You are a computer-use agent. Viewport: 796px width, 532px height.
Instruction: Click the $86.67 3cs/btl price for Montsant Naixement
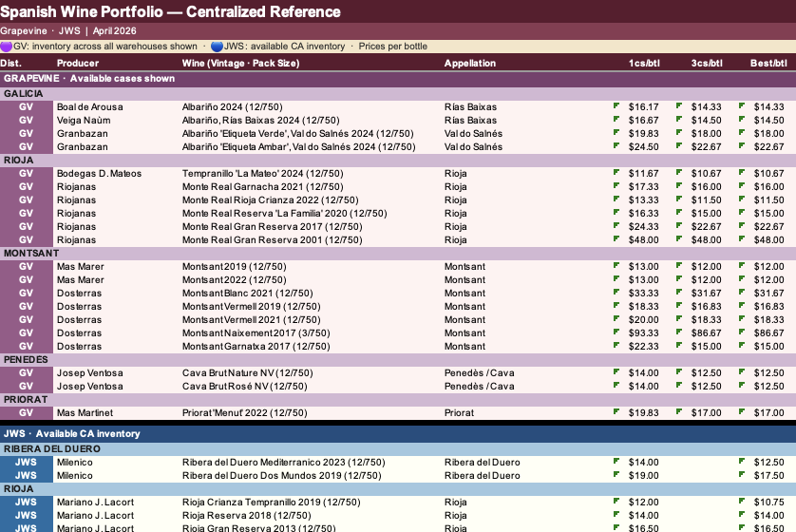pyautogui.click(x=706, y=333)
